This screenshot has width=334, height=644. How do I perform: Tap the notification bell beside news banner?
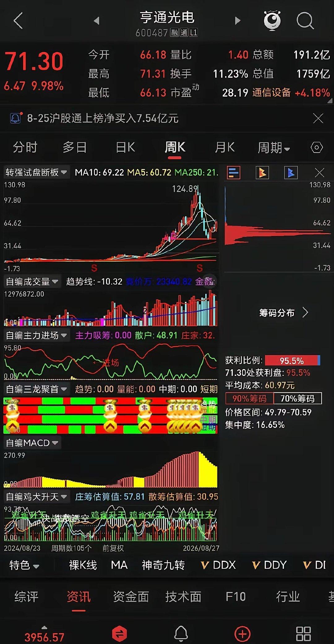pyautogui.click(x=16, y=118)
